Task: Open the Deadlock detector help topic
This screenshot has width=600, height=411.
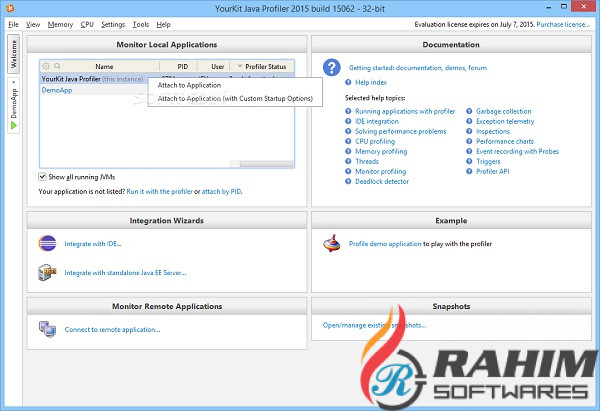Action: (381, 181)
